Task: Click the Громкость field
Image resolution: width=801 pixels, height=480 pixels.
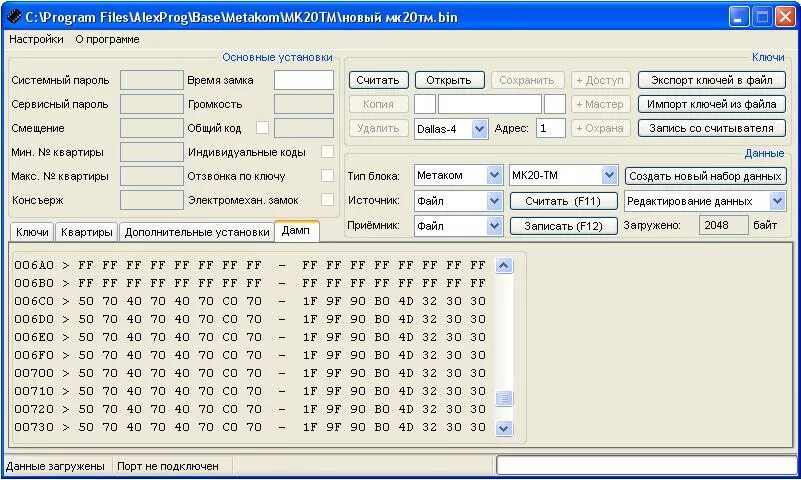Action: tap(304, 104)
